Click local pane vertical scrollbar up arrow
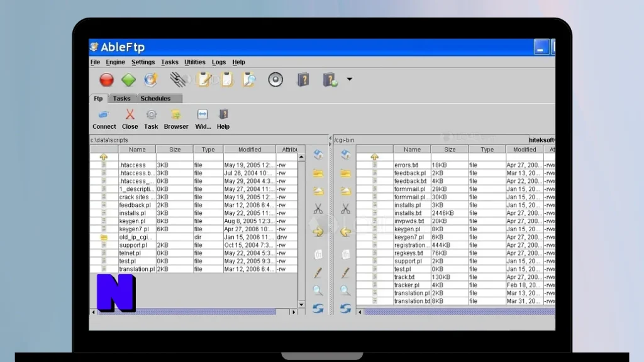 (301, 156)
